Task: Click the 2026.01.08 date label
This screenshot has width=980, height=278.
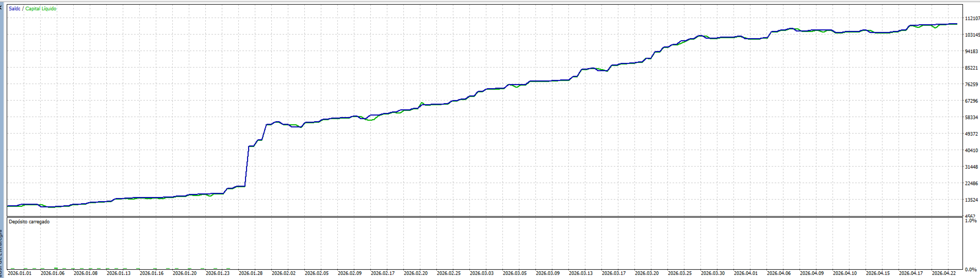Action: pos(86,273)
